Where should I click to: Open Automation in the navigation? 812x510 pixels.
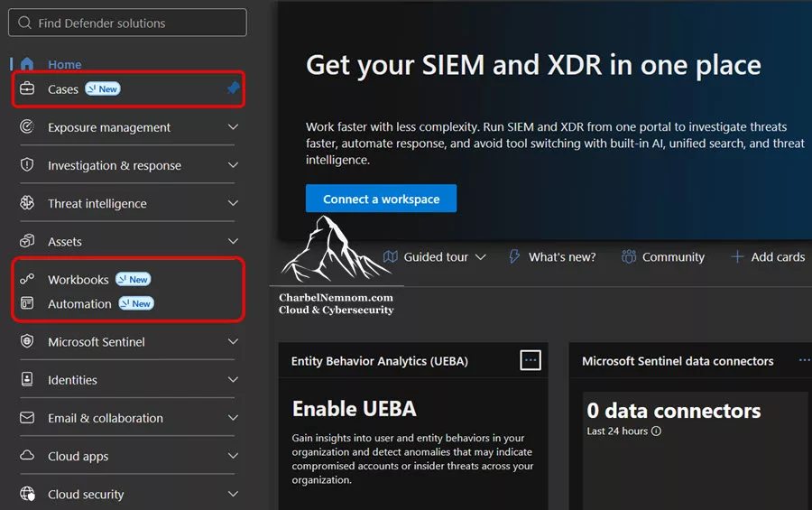point(79,303)
